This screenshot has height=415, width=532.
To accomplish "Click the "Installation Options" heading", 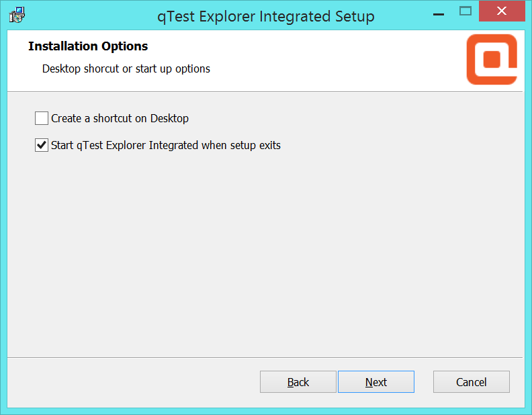I will point(88,46).
